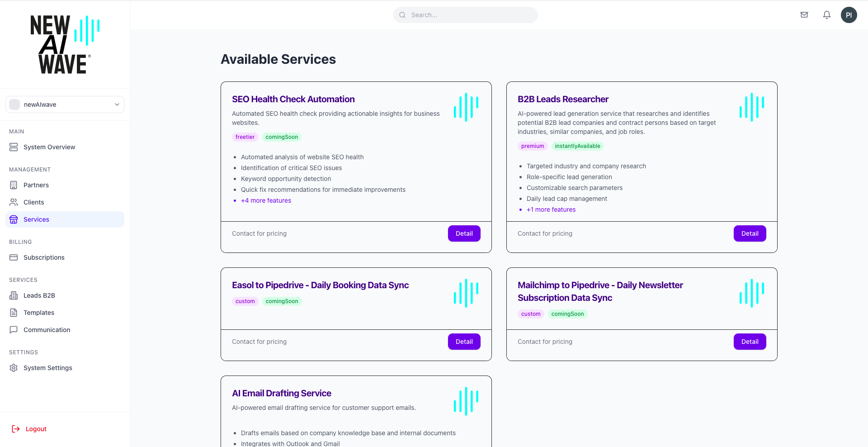Navigate to Clients section
Screen dimensions: 868x447
click(65, 202)
